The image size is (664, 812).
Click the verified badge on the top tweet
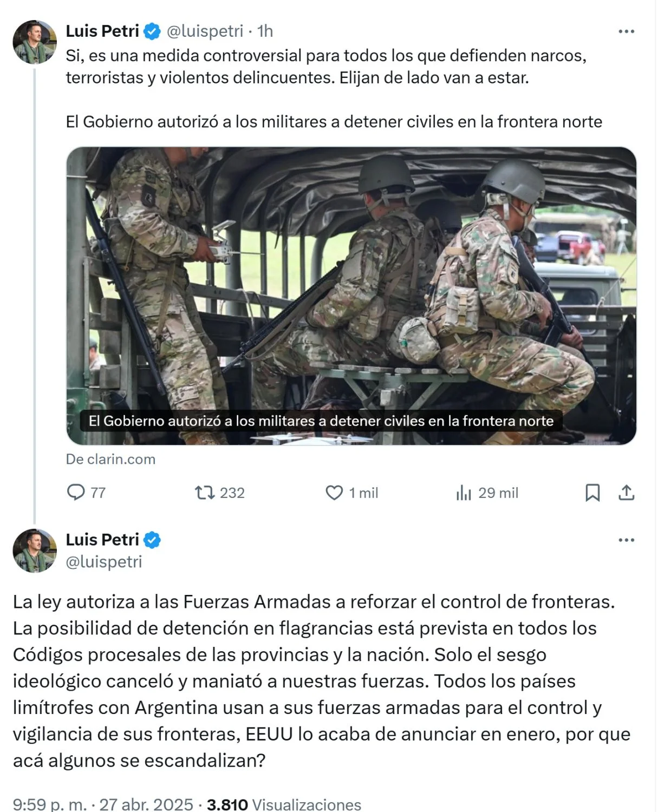pyautogui.click(x=152, y=31)
